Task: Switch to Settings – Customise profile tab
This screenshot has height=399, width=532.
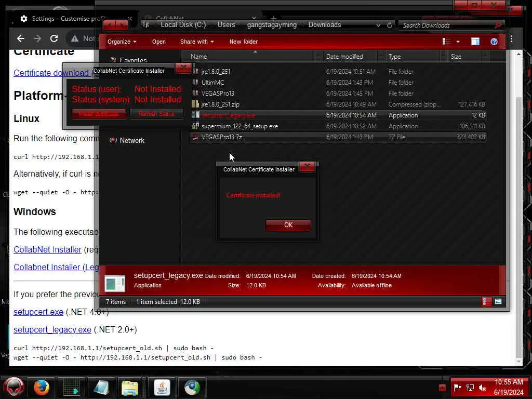Action: pyautogui.click(x=70, y=18)
